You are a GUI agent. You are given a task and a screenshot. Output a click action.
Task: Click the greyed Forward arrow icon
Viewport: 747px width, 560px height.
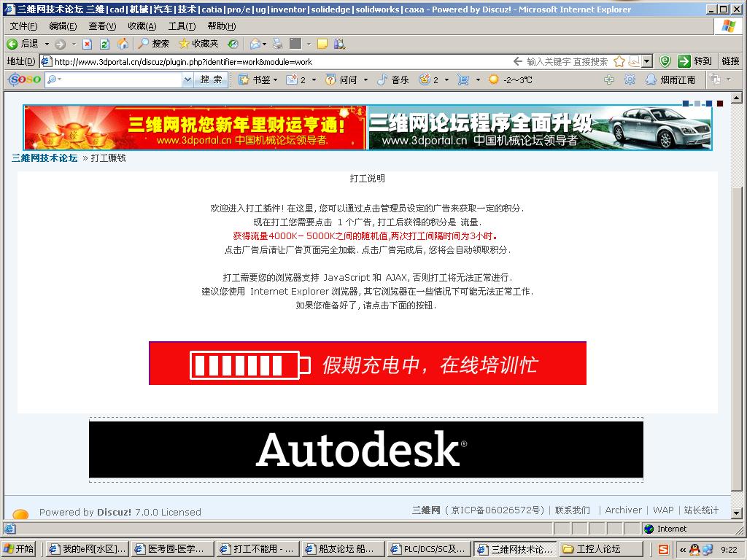tap(60, 44)
